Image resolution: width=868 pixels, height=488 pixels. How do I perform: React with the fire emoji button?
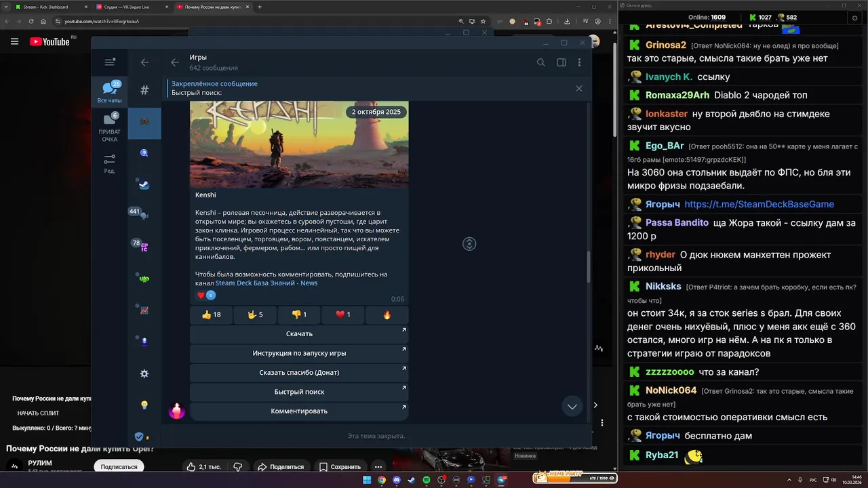[387, 314]
